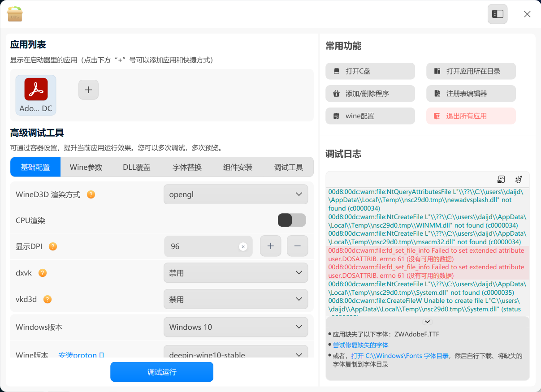The height and width of the screenshot is (392, 541).
Task: Show help for 显示DPI setting
Action: 53,246
